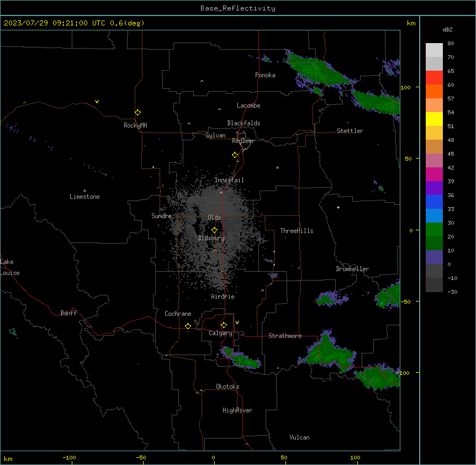Pick the bright green 20-30 dBZ legend swatch
This screenshot has width=476, height=465.
(x=434, y=230)
